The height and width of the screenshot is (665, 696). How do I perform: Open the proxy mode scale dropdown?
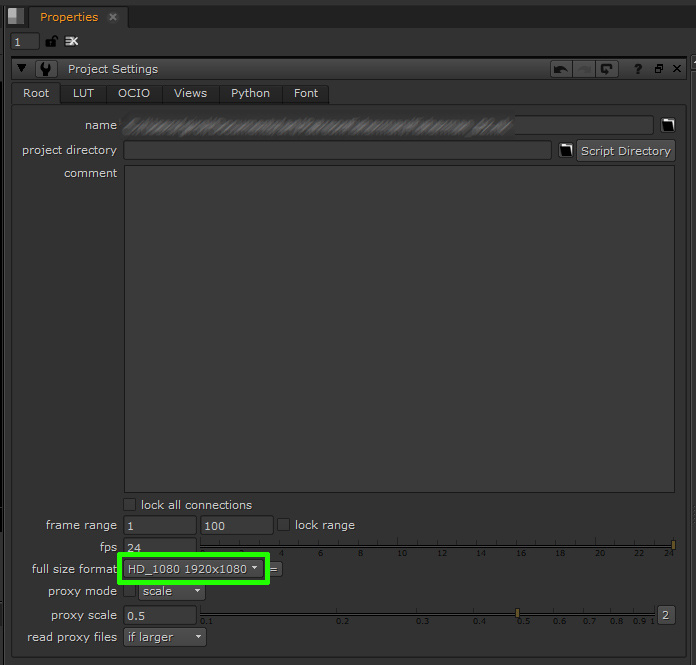[x=171, y=591]
